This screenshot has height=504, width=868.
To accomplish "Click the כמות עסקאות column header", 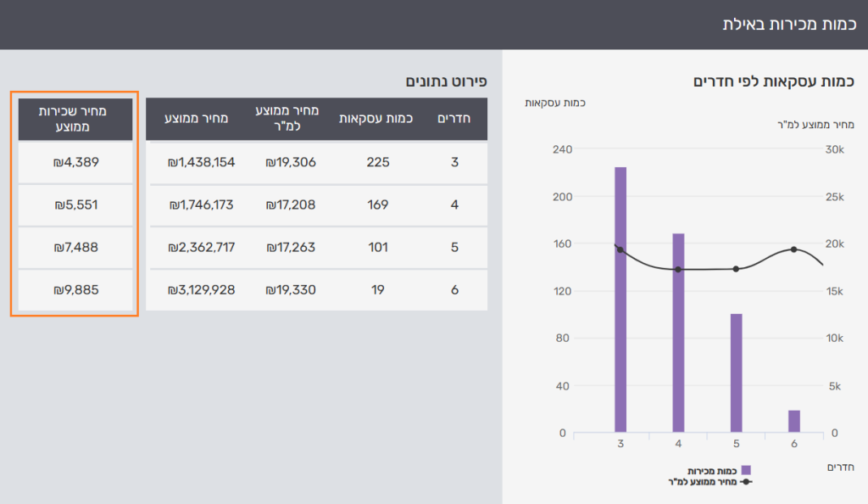I will pyautogui.click(x=376, y=119).
